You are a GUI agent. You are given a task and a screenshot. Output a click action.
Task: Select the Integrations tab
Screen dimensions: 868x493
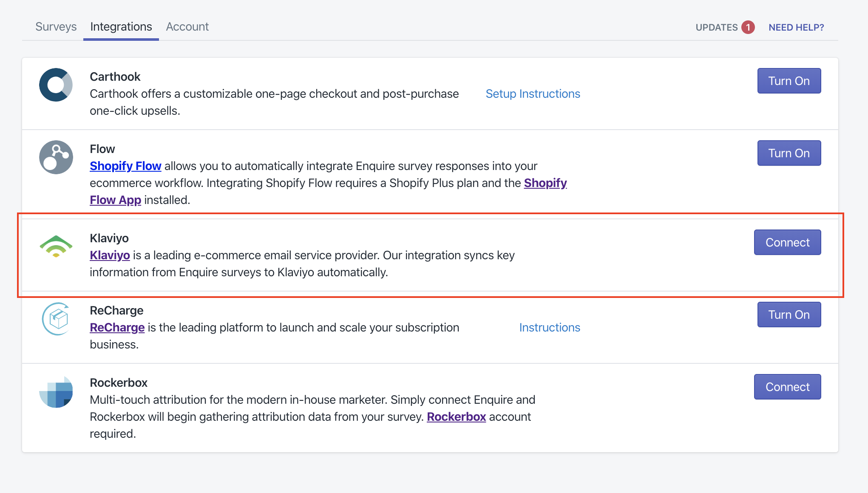(121, 27)
